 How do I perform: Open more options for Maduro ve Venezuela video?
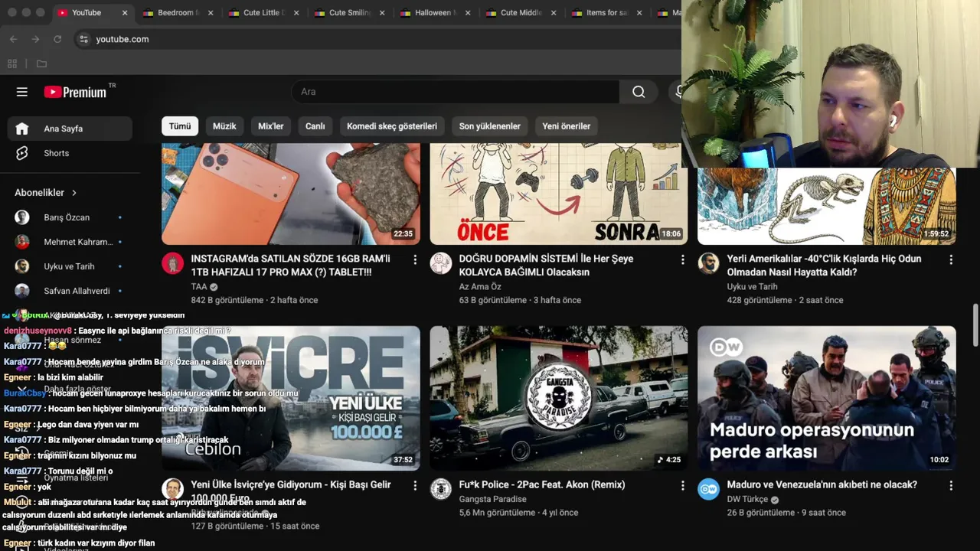coord(951,486)
